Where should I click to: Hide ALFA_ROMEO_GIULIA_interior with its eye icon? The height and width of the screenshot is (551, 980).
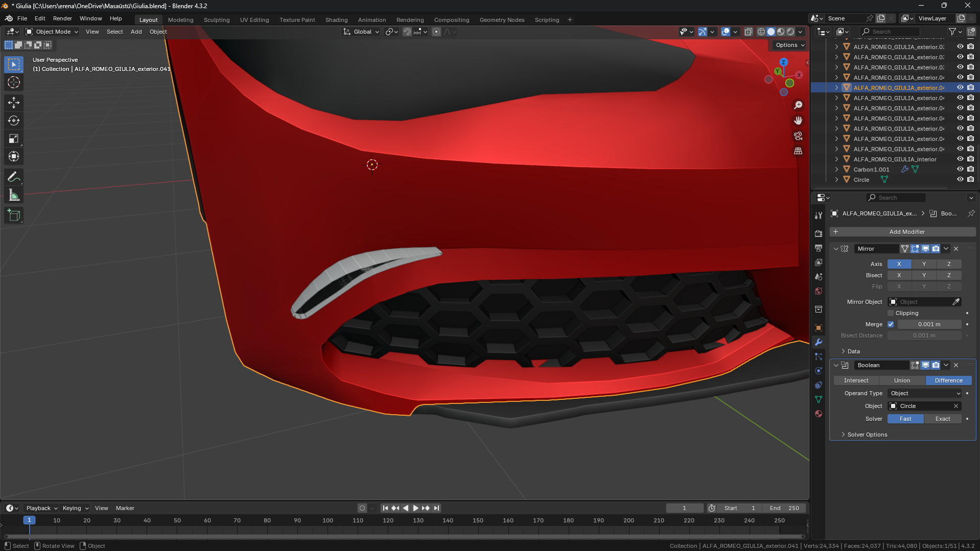[960, 159]
